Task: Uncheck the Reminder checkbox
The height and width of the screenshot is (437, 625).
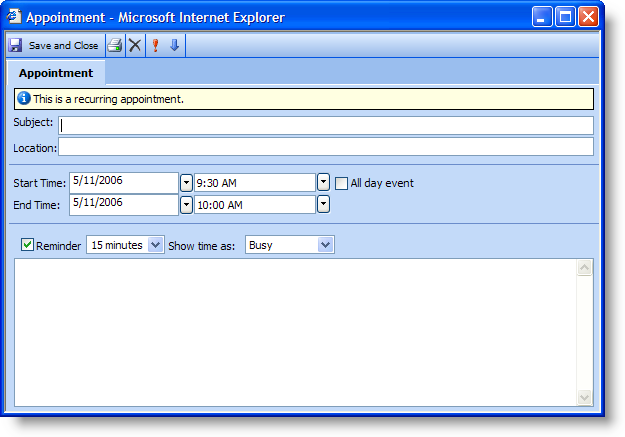Action: pyautogui.click(x=27, y=245)
